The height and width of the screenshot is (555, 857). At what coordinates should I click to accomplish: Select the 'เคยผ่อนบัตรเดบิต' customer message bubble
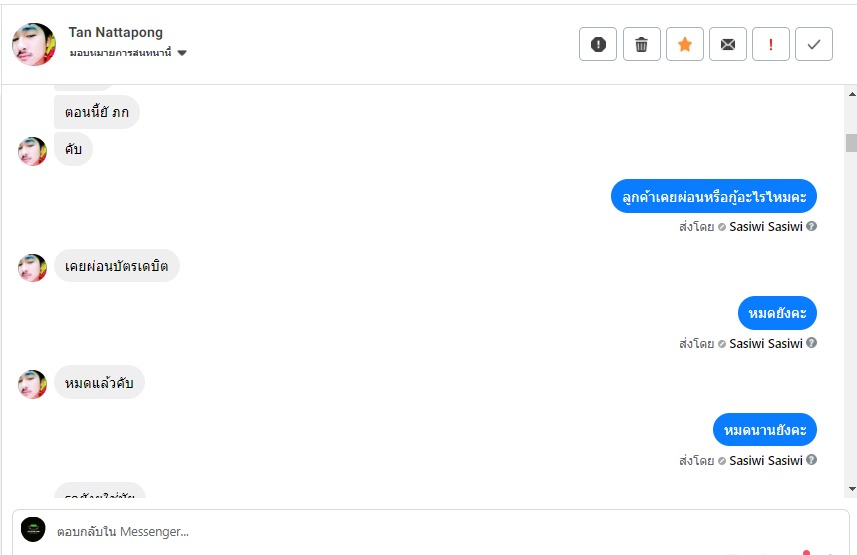[117, 266]
